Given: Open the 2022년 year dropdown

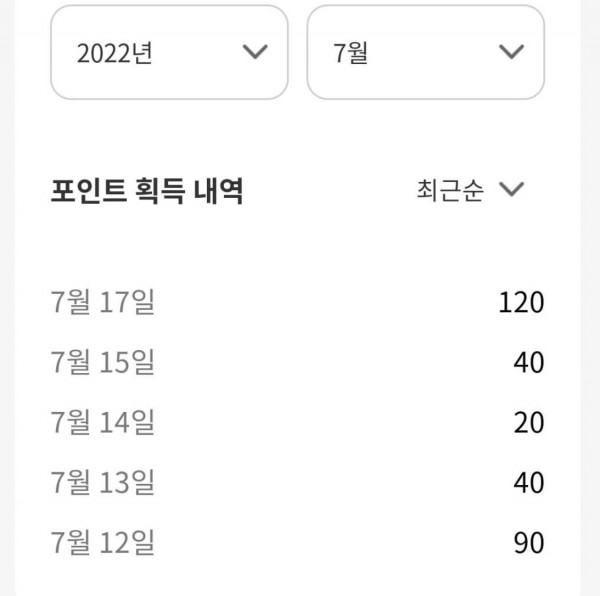Looking at the screenshot, I should 169,52.
